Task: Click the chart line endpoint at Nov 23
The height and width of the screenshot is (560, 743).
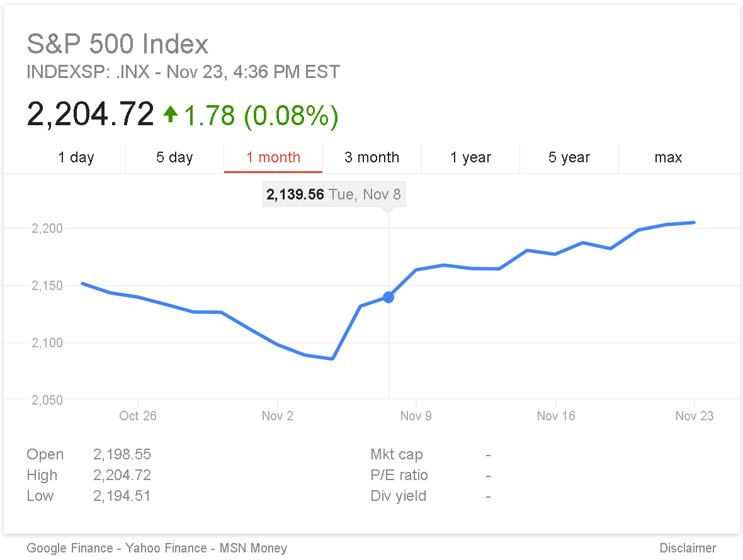Action: [695, 222]
